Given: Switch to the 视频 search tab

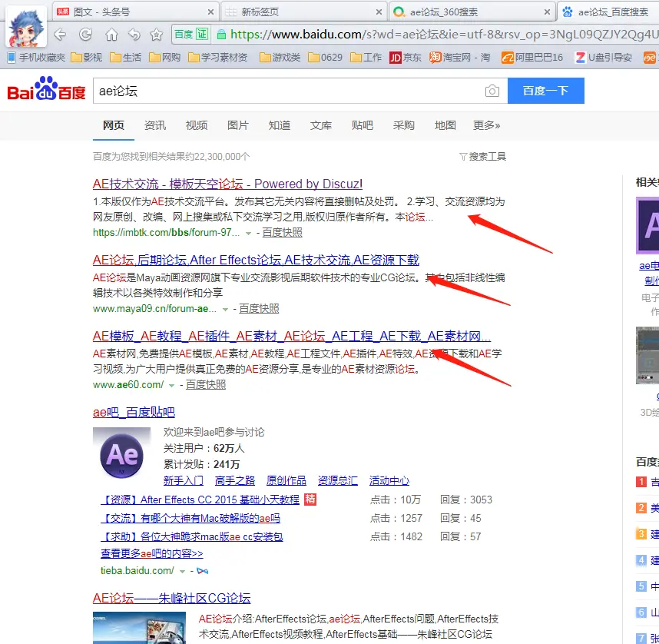Looking at the screenshot, I should [197, 125].
